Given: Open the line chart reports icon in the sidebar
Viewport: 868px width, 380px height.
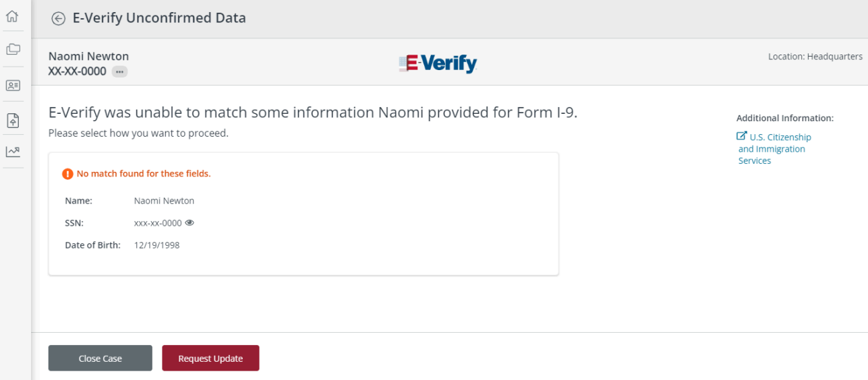Looking at the screenshot, I should [x=13, y=152].
